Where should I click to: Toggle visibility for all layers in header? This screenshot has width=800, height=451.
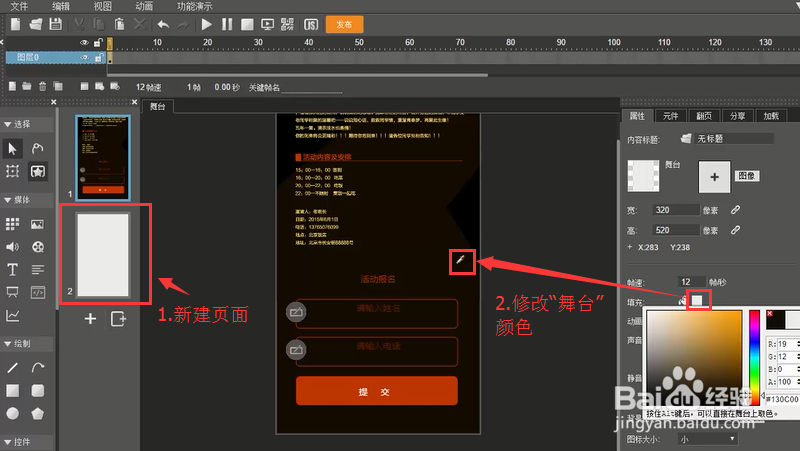(x=84, y=42)
